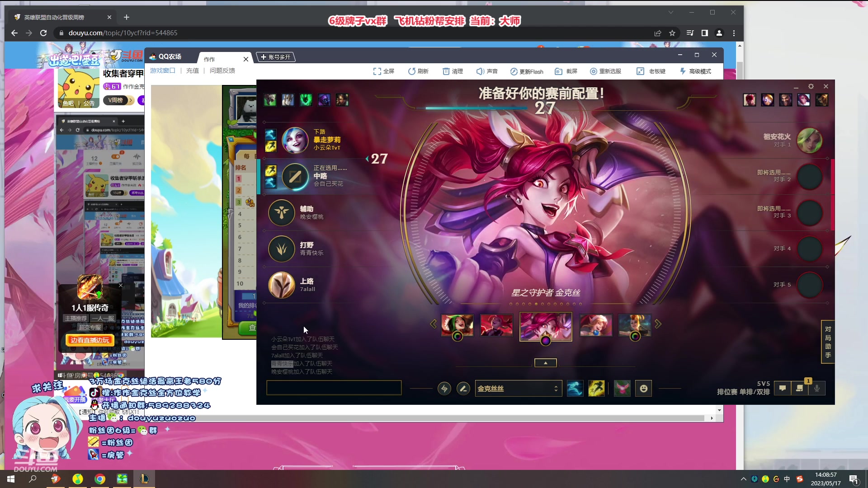Open the 对局助手 side panel
Screen dimensions: 868x488
click(x=828, y=342)
